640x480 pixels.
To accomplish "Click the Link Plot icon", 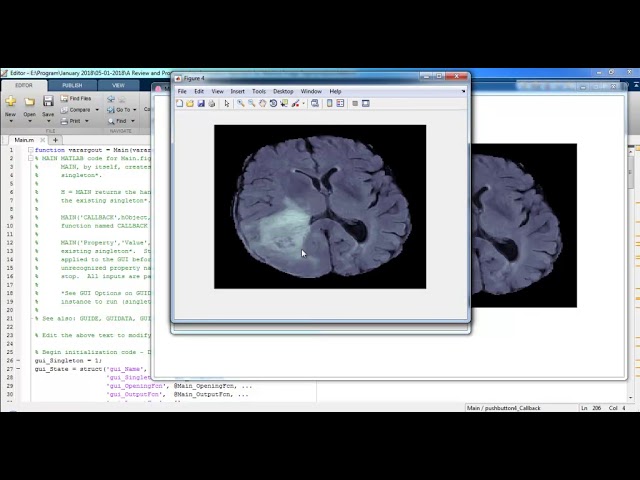I will [x=315, y=104].
